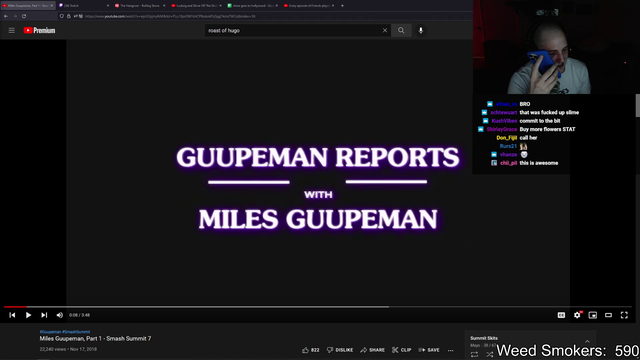640x360 pixels.
Task: Click chat message 'this is awesome'
Action: click(539, 163)
